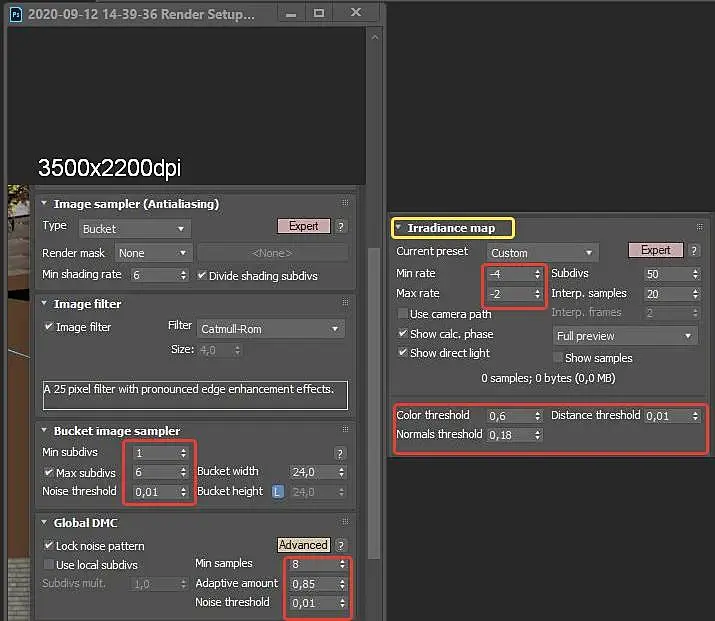
Task: Enable Use local subdivs checkbox
Action: pos(48,564)
